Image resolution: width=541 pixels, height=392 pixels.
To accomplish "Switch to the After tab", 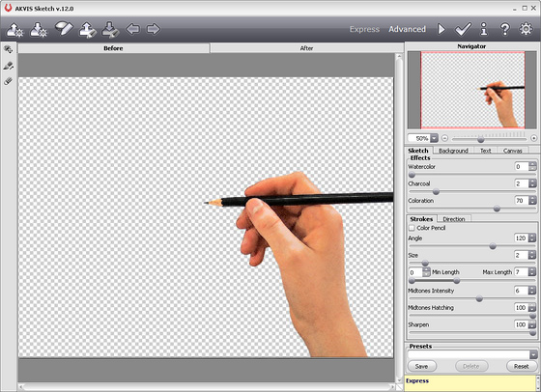I will pos(307,48).
